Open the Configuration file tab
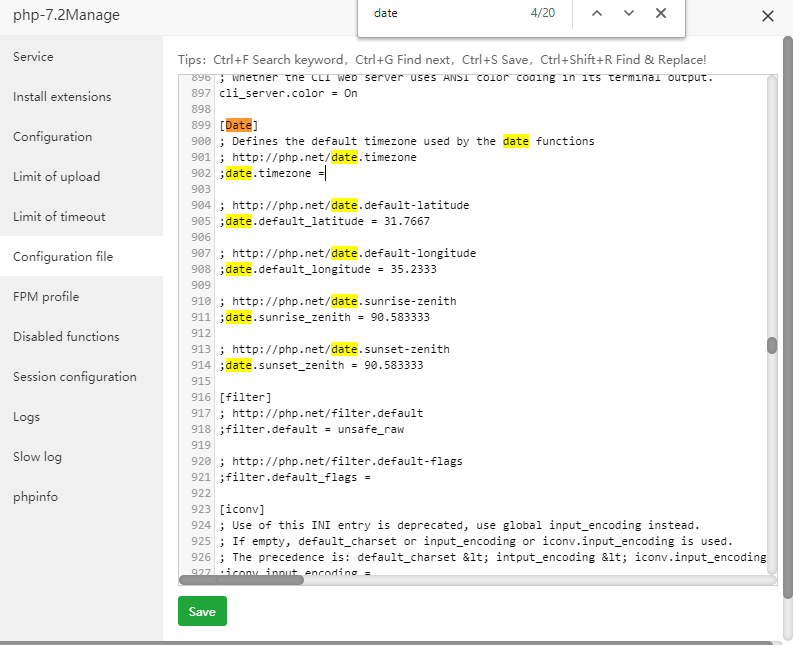Screen dimensions: 793x645 63,257
